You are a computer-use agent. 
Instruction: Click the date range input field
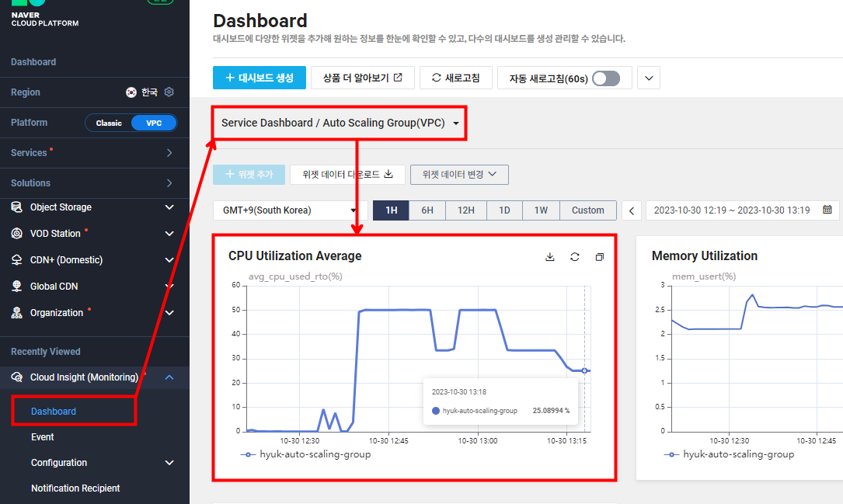742,210
